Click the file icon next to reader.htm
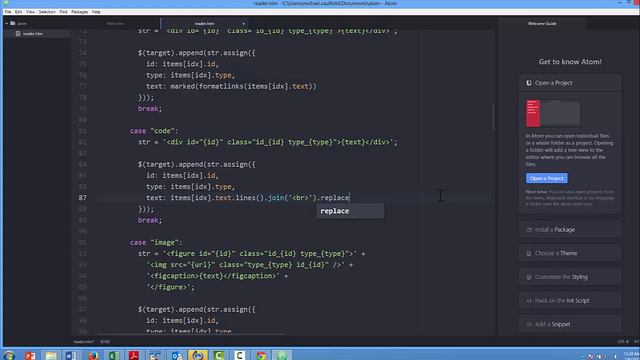Viewport: 640px width, 360px height. click(18, 33)
